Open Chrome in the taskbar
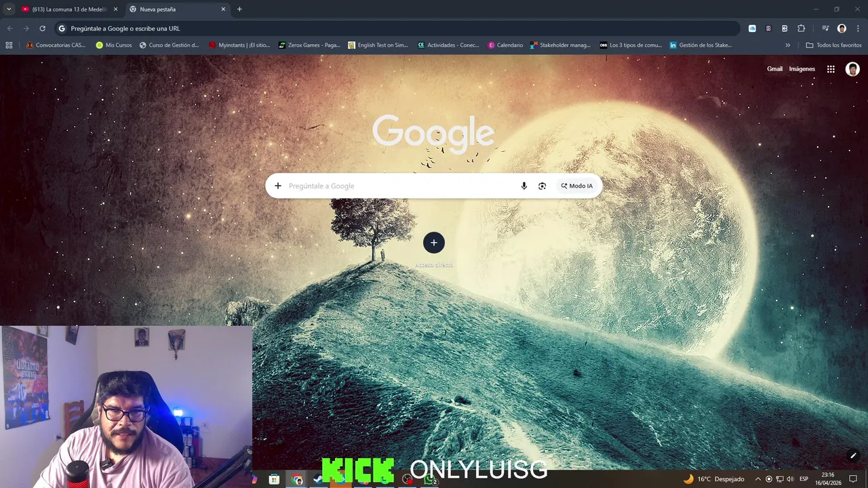Image resolution: width=868 pixels, height=488 pixels. click(298, 479)
